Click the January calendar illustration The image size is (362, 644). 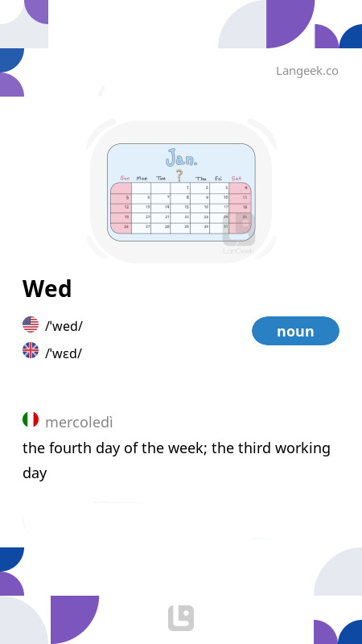[181, 192]
